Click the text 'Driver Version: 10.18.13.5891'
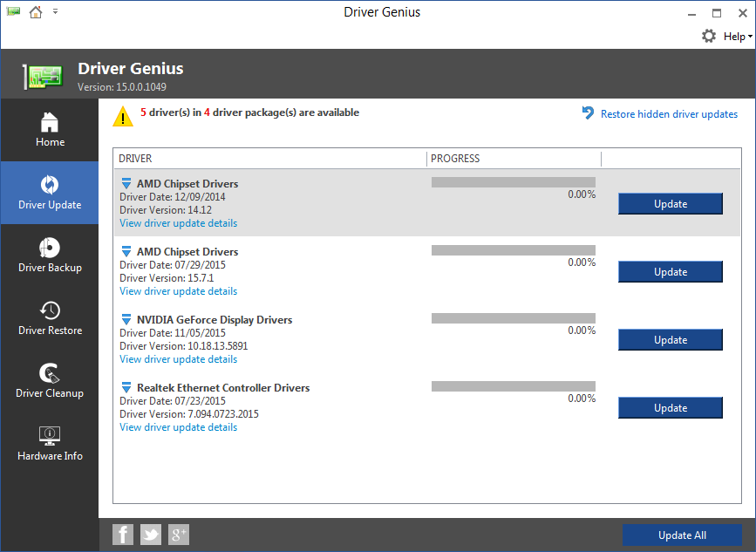The height and width of the screenshot is (552, 756). 183,345
